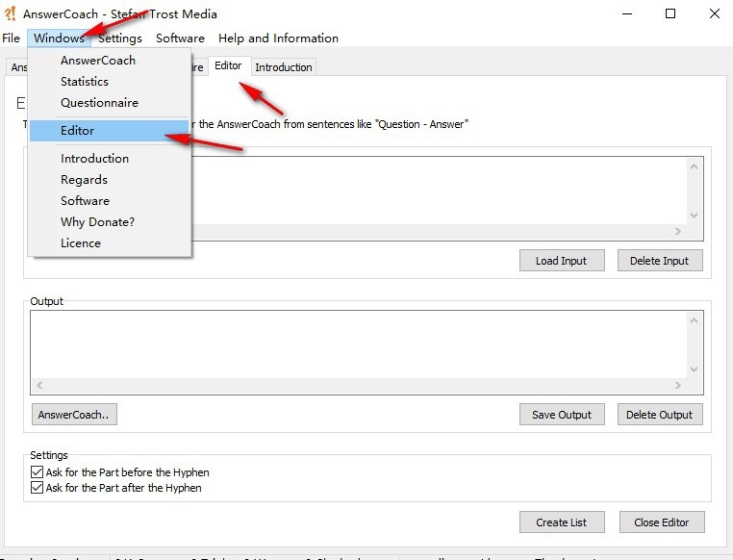This screenshot has height=560, width=733.
Task: Open Why Donate? from the dropdown
Action: click(110, 221)
